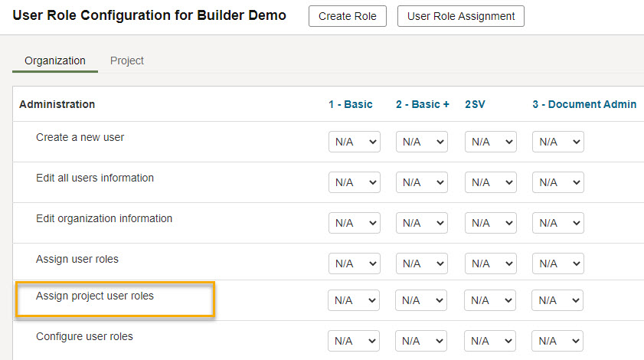Switch to the Project tab
644x360 pixels.
(x=127, y=61)
